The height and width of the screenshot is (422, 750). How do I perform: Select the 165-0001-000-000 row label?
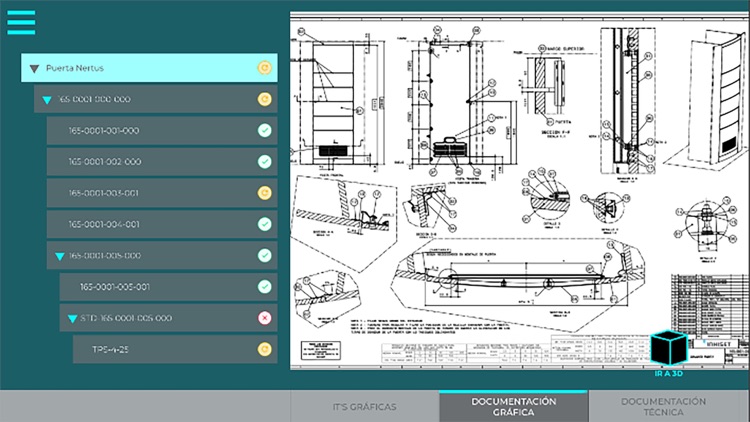pyautogui.click(x=94, y=99)
